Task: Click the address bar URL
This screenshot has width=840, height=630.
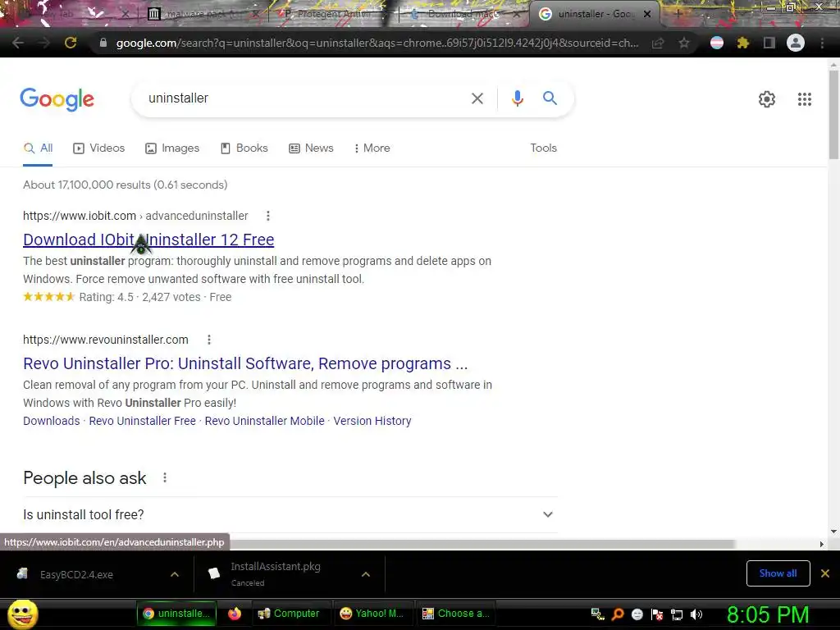Action: pyautogui.click(x=377, y=43)
